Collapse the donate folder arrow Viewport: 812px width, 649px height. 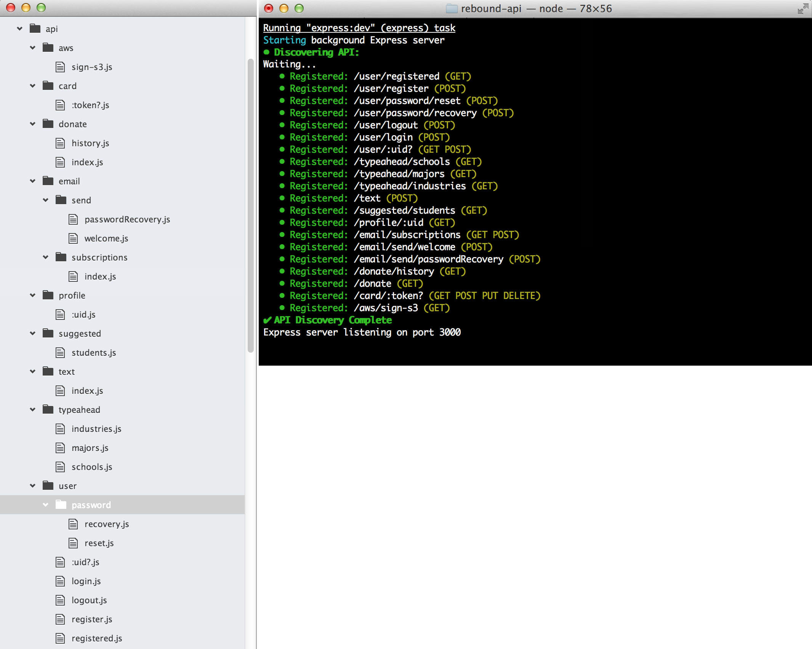(x=33, y=124)
